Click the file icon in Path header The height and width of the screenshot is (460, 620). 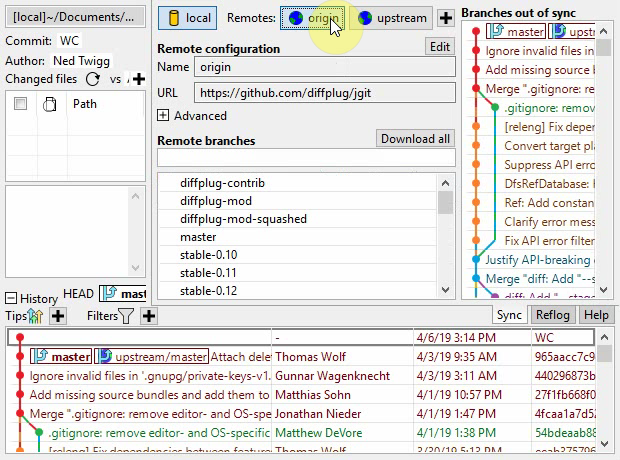[x=50, y=104]
